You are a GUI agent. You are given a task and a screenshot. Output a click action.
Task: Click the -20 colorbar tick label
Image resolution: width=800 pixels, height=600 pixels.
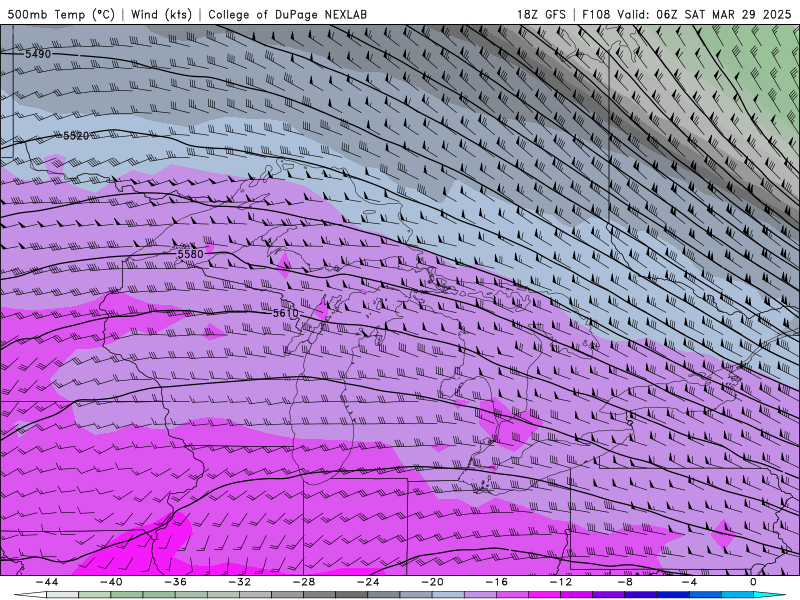[x=432, y=582]
